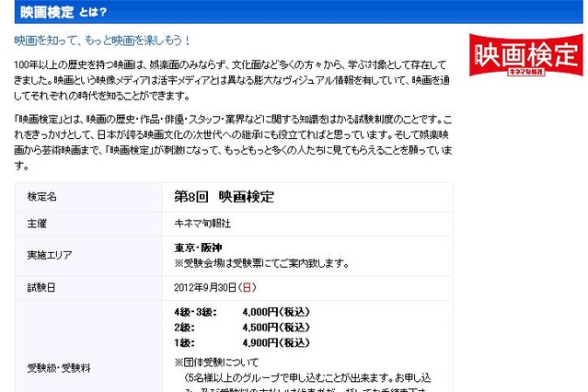Click the 実施エリア label cell
This screenshot has height=392, width=588.
(88, 256)
